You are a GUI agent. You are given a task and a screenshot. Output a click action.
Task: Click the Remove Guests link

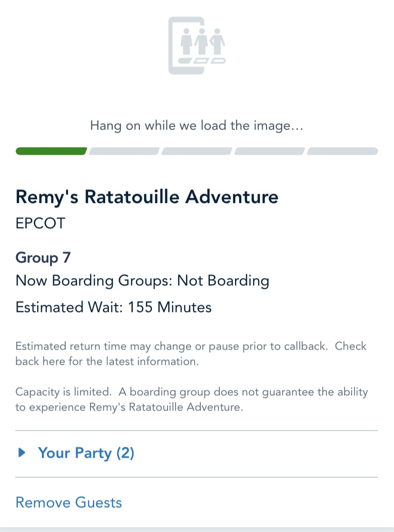[69, 502]
